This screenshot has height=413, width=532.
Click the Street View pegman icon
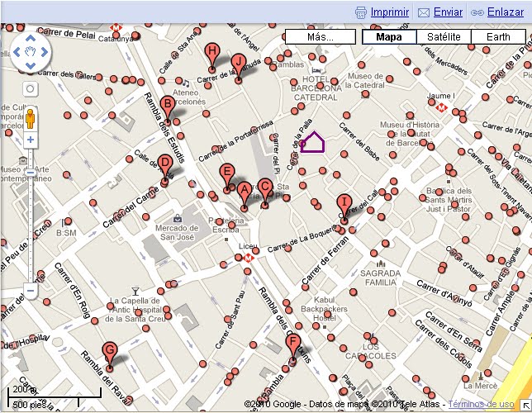31,119
